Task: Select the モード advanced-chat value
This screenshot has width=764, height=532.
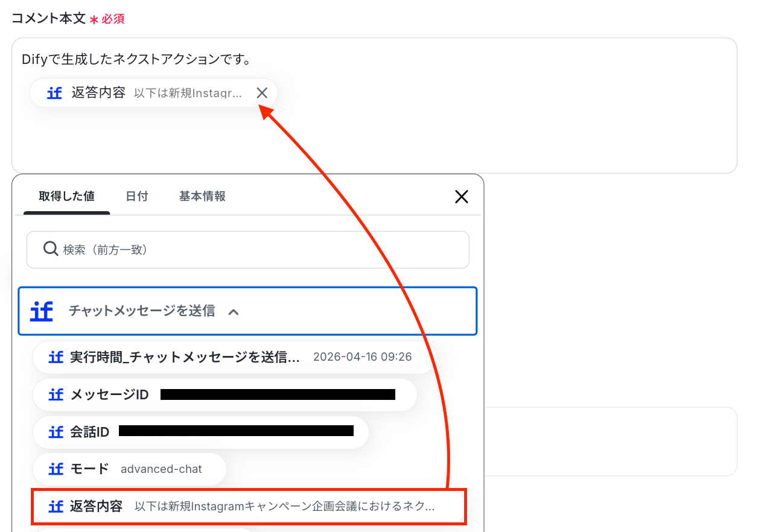Action: pyautogui.click(x=129, y=469)
